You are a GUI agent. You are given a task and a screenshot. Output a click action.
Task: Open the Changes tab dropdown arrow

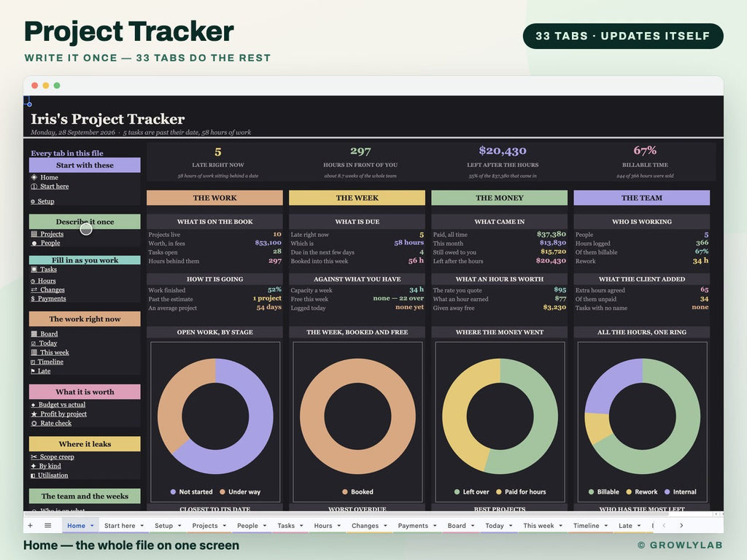385,526
